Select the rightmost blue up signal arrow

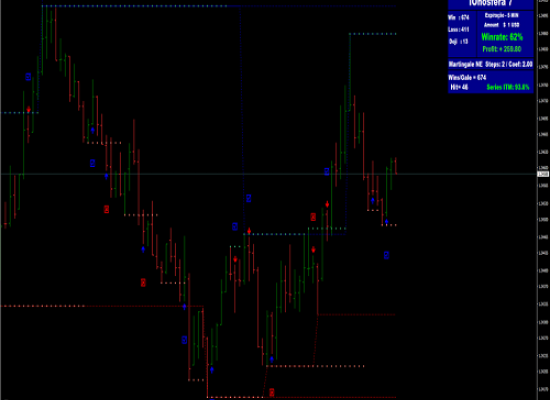(386, 222)
